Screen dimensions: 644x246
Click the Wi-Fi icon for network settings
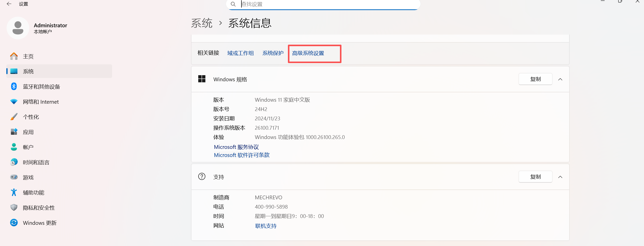coord(14,101)
